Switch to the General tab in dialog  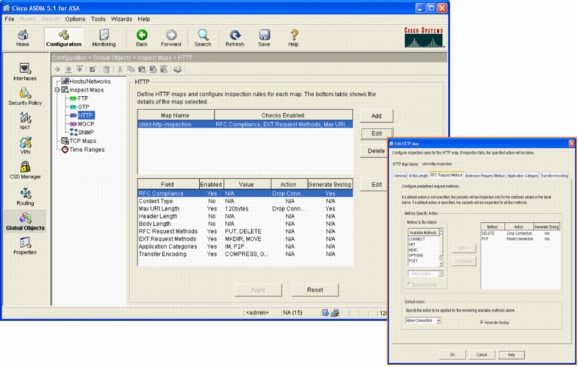click(400, 176)
